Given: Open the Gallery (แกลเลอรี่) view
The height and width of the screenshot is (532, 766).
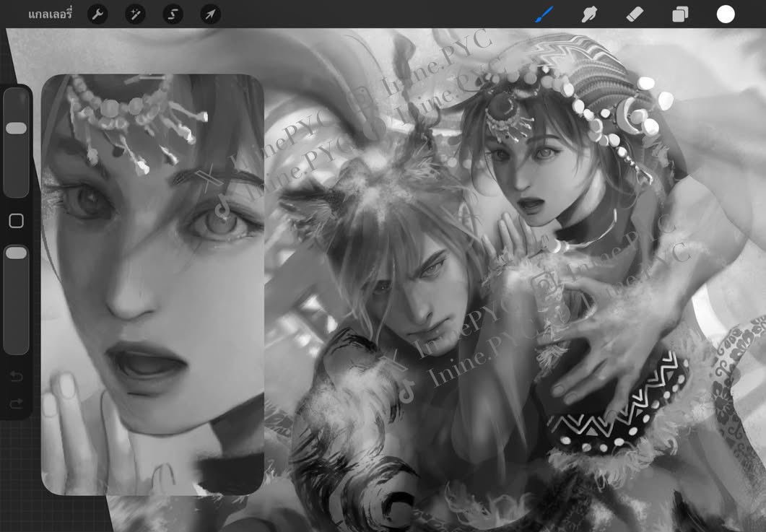Looking at the screenshot, I should tap(50, 14).
